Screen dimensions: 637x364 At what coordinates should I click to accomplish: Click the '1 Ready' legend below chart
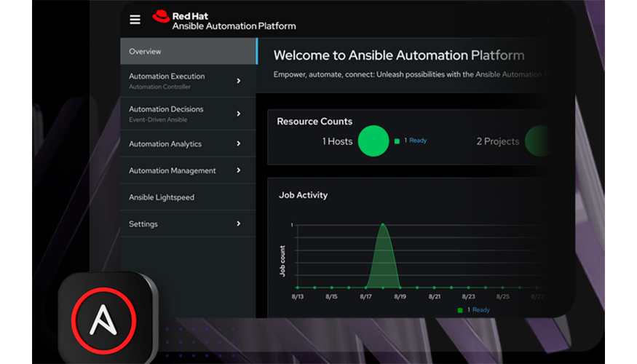[473, 310]
